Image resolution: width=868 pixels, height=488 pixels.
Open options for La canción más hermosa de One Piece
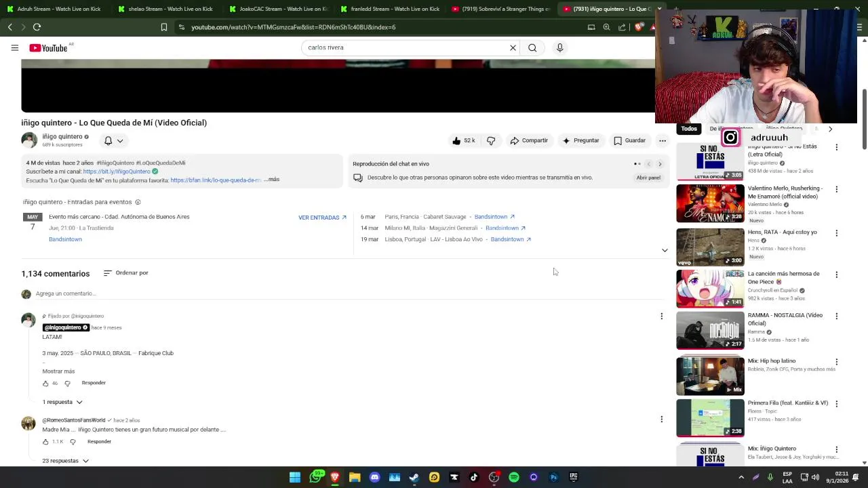(837, 274)
